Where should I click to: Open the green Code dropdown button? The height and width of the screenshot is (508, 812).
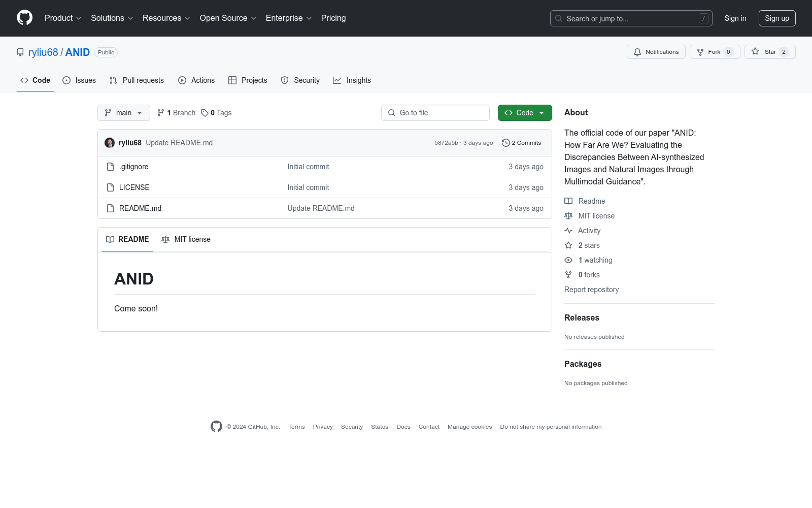pos(525,113)
